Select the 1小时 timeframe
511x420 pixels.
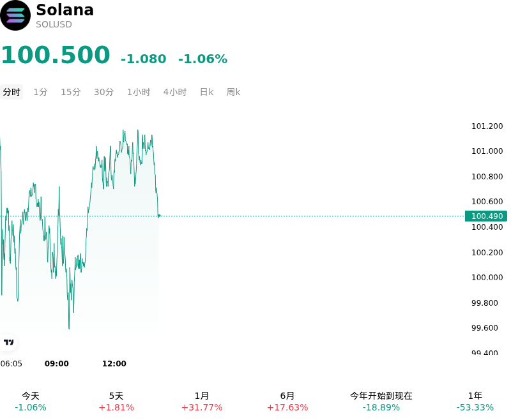[139, 92]
